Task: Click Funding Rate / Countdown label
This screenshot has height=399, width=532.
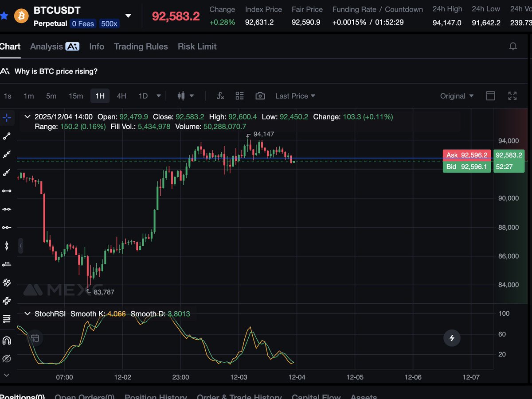Action: point(378,9)
